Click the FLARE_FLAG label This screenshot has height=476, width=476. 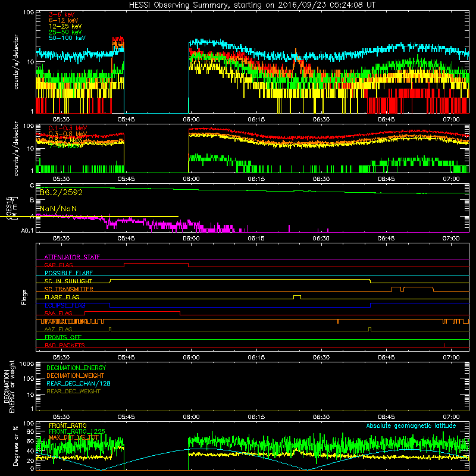[x=62, y=297]
